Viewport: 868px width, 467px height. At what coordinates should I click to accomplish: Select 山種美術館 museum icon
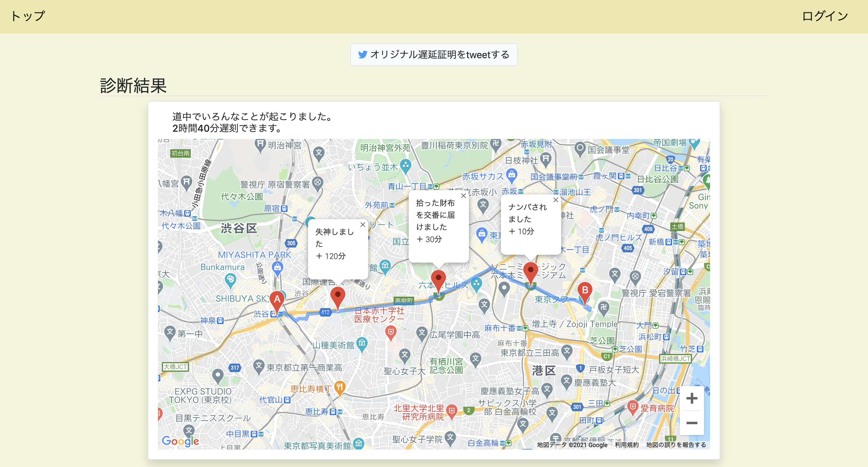click(x=362, y=344)
